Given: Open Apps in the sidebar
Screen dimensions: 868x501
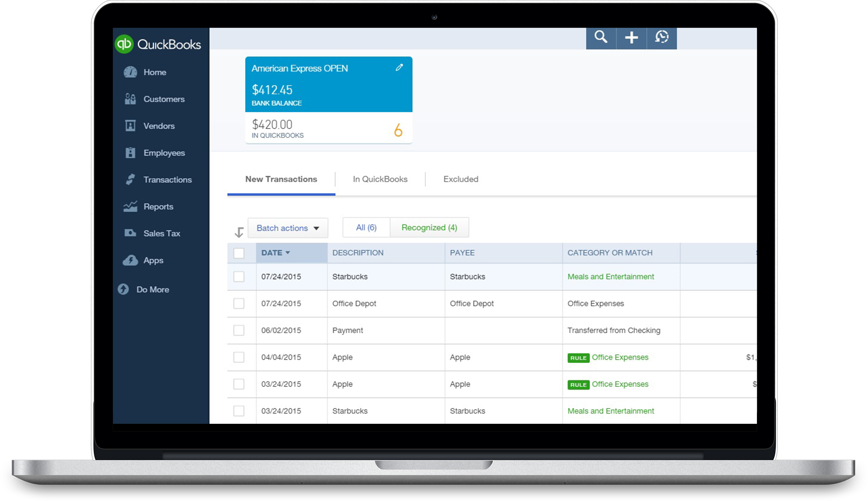Looking at the screenshot, I should 154,261.
